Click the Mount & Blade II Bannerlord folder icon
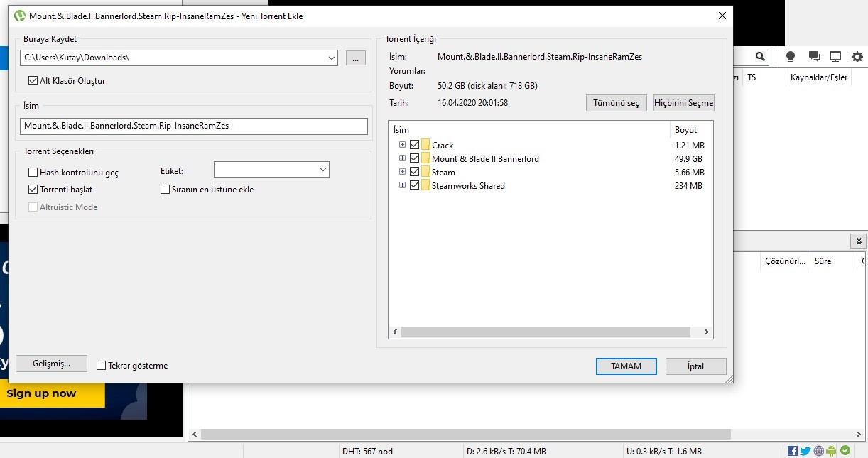The height and width of the screenshot is (458, 868). (425, 158)
